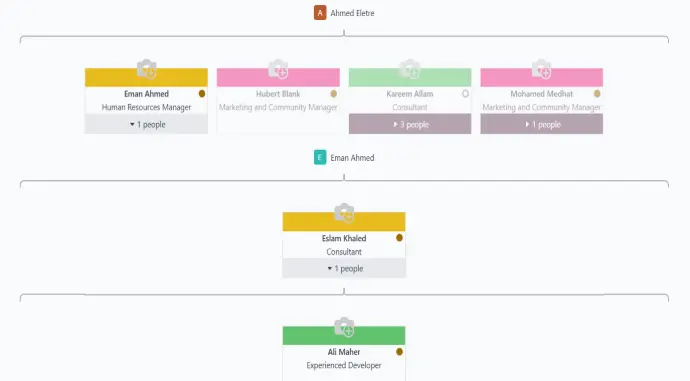Screen dimensions: 690x381
Task: Click Eman Ahmed's photo upload camera icon
Action: (147, 69)
